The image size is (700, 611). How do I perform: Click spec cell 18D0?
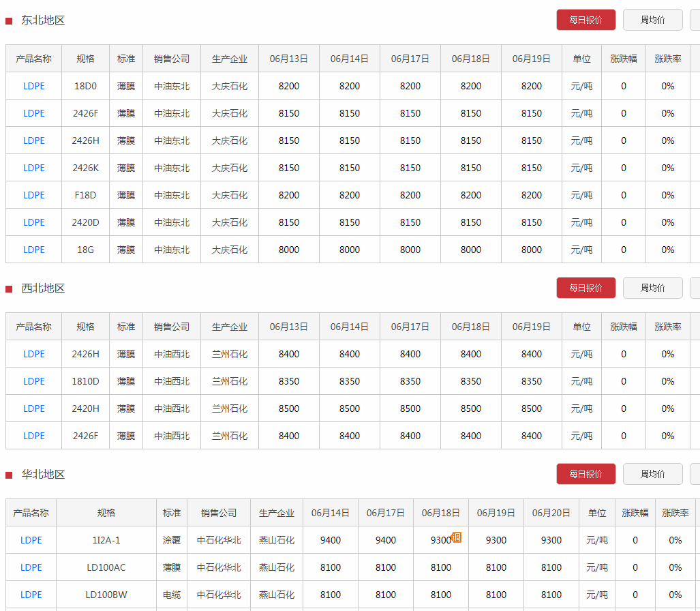point(85,86)
